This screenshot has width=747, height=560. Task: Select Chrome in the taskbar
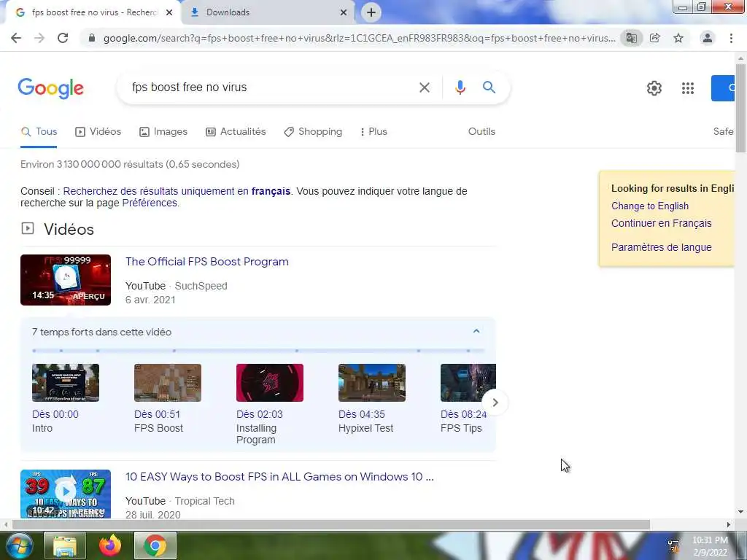[x=155, y=545]
